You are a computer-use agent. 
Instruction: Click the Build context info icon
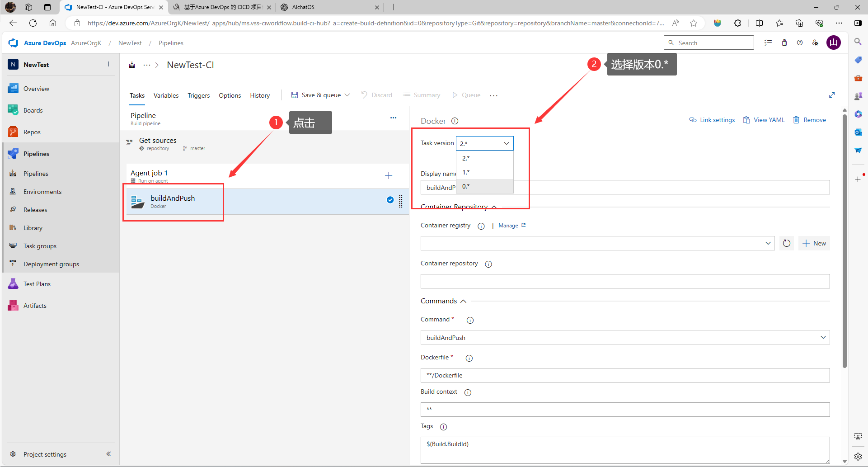(468, 392)
